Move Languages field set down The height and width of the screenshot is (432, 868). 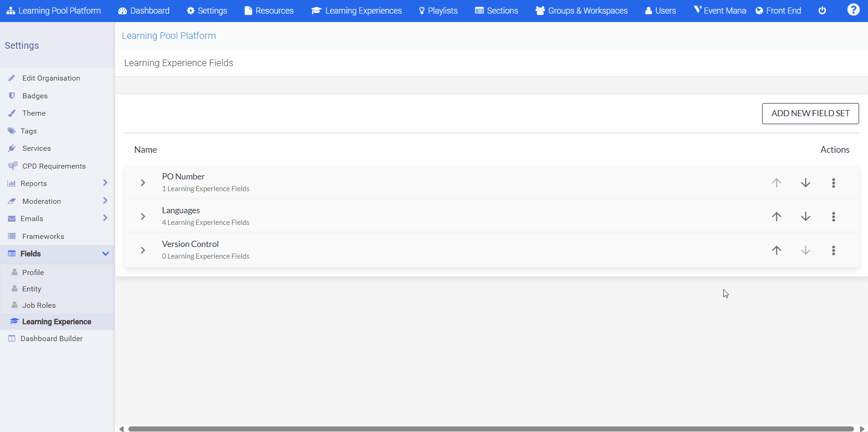pos(805,216)
